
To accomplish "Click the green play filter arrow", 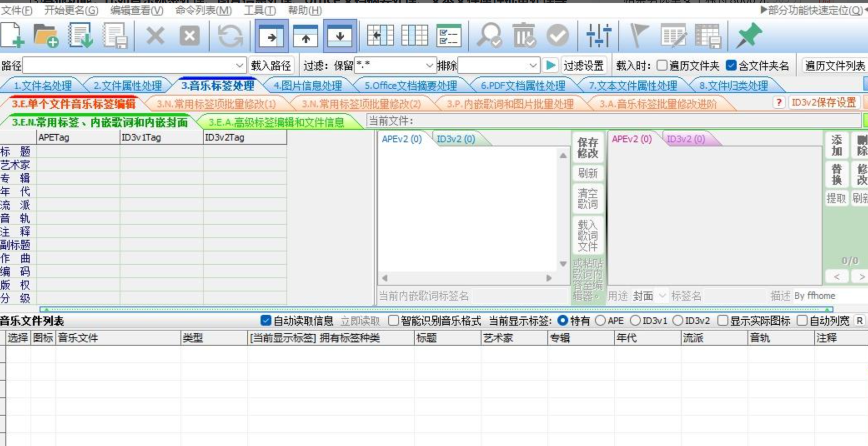I will [x=550, y=65].
